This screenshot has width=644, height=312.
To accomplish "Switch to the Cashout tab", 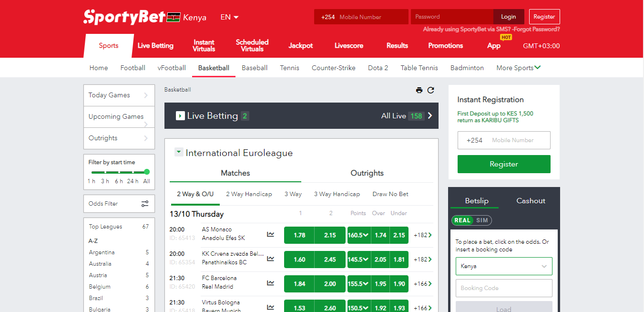I will pos(531,201).
